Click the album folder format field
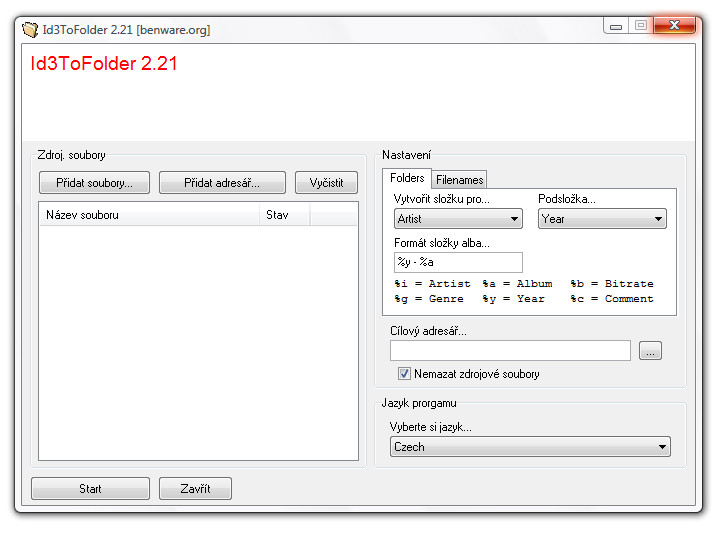The width and height of the screenshot is (718, 535). pos(458,262)
